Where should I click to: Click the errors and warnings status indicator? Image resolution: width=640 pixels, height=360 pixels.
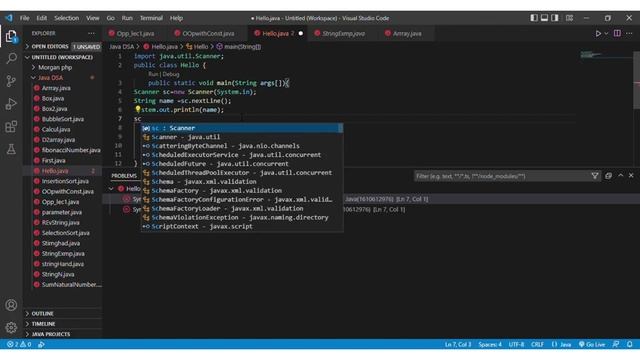point(19,344)
